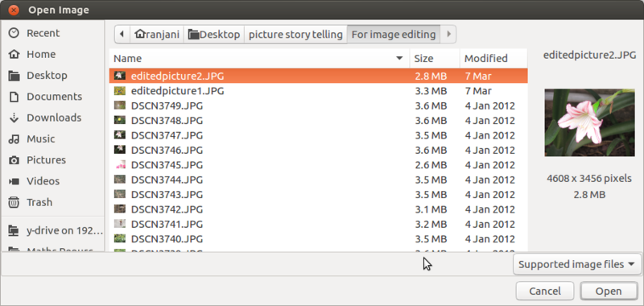The height and width of the screenshot is (306, 644).
Task: Click thumbnail icon of DSCN3748.JPG row
Action: [x=119, y=120]
